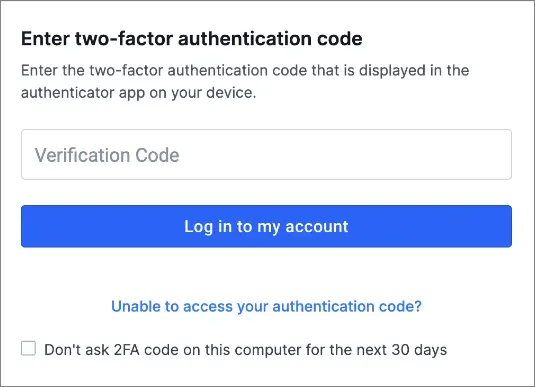535x387 pixels.
Task: Toggle the square box beside Don't ask 2FA
Action: (x=28, y=348)
